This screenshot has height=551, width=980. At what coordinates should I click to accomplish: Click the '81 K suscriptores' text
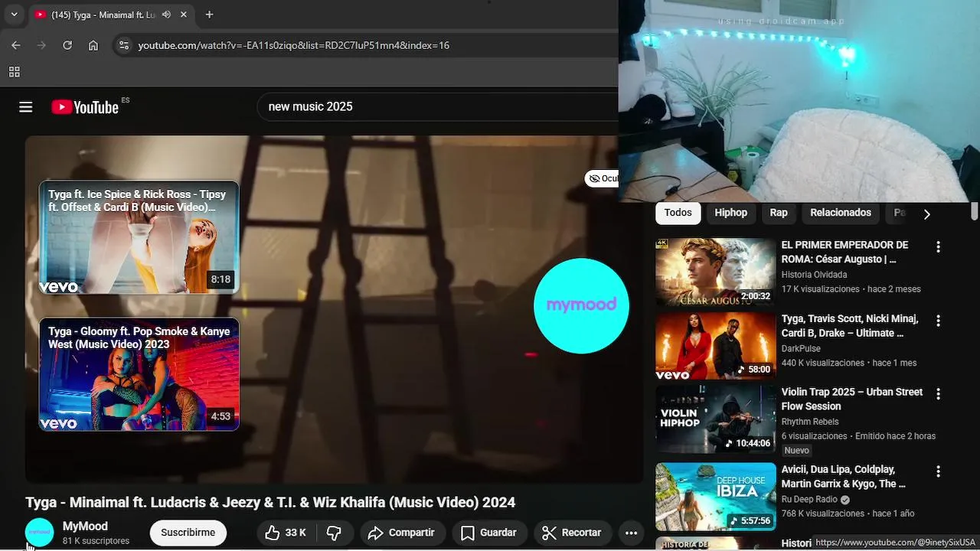pyautogui.click(x=96, y=541)
